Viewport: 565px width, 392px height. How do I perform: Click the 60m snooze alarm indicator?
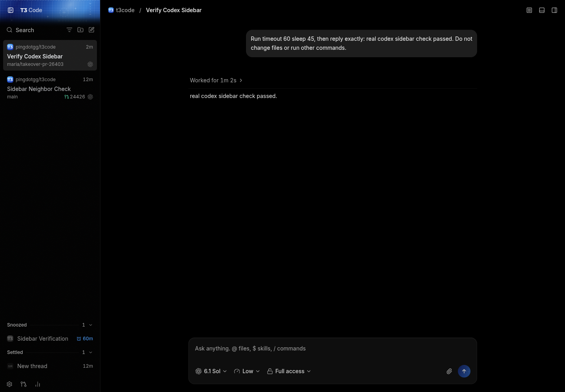click(85, 339)
